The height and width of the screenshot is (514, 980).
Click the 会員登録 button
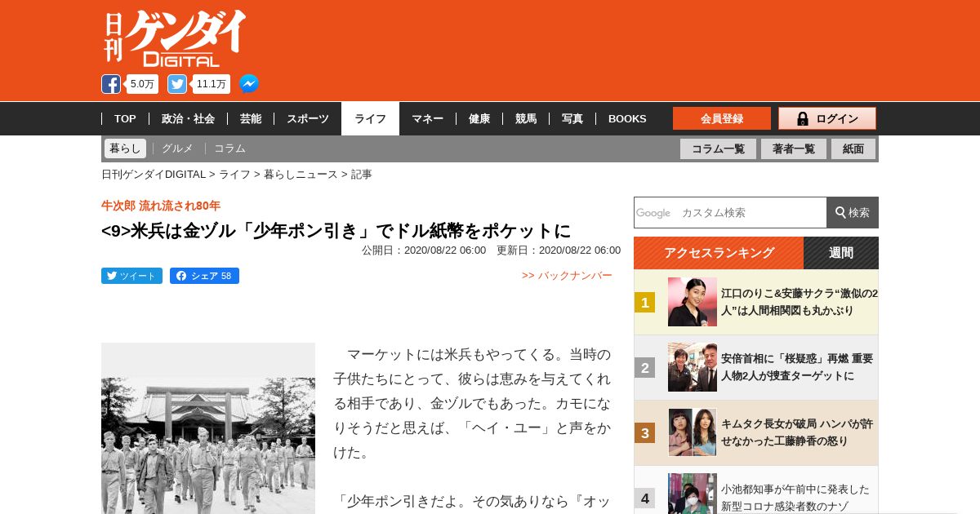tap(722, 118)
